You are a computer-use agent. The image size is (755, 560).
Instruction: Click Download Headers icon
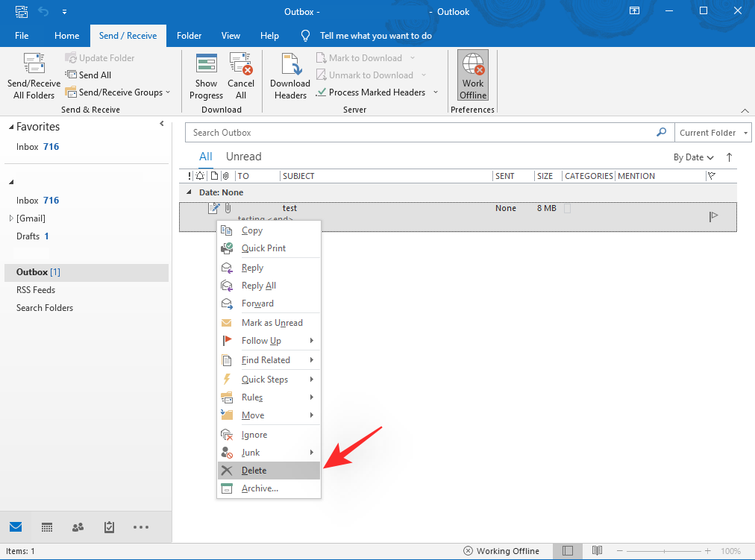click(291, 64)
